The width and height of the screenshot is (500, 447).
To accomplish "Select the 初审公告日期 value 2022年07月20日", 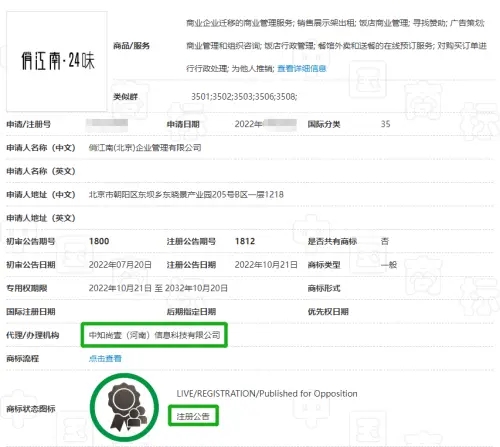I will pos(120,265).
